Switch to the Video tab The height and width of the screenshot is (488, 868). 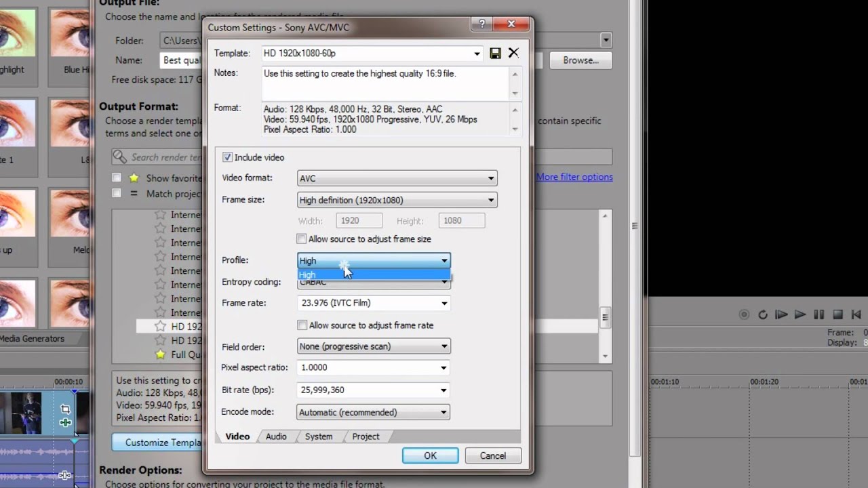pos(237,436)
